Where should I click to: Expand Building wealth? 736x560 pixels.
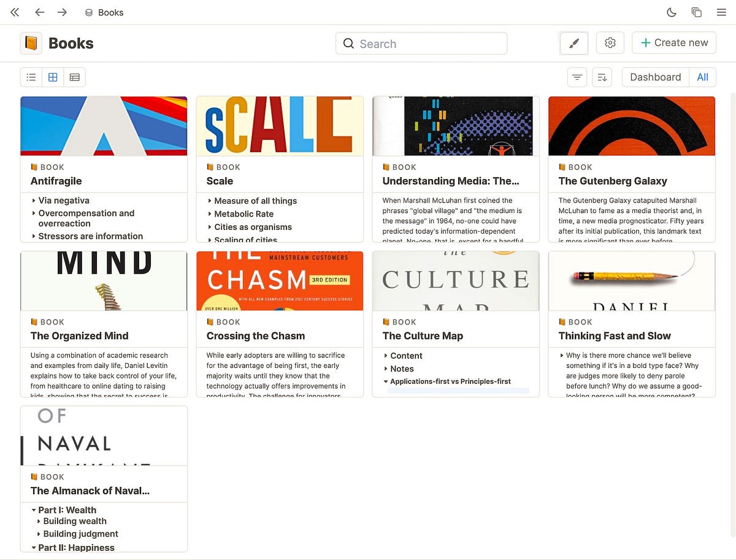click(39, 521)
